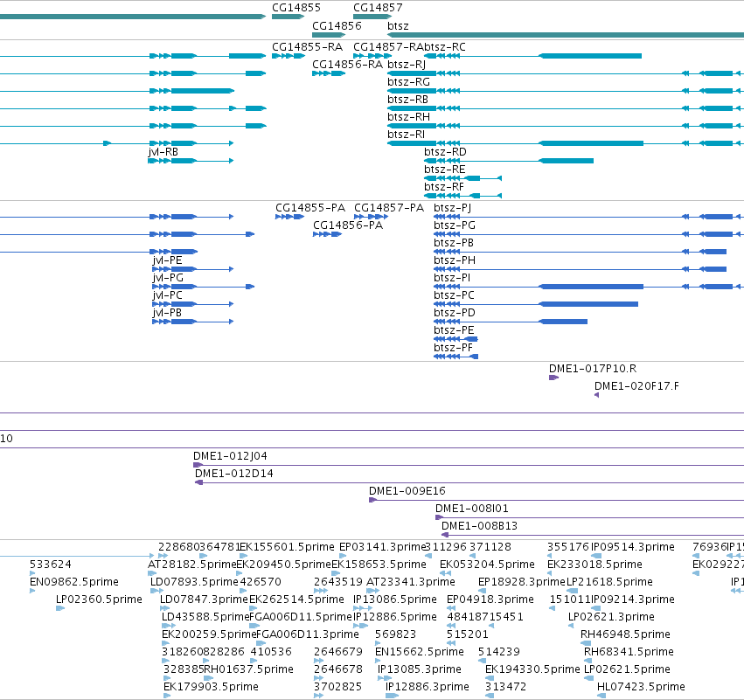The image size is (744, 700).
Task: Select the CG14857 gene label
Action: [378, 8]
